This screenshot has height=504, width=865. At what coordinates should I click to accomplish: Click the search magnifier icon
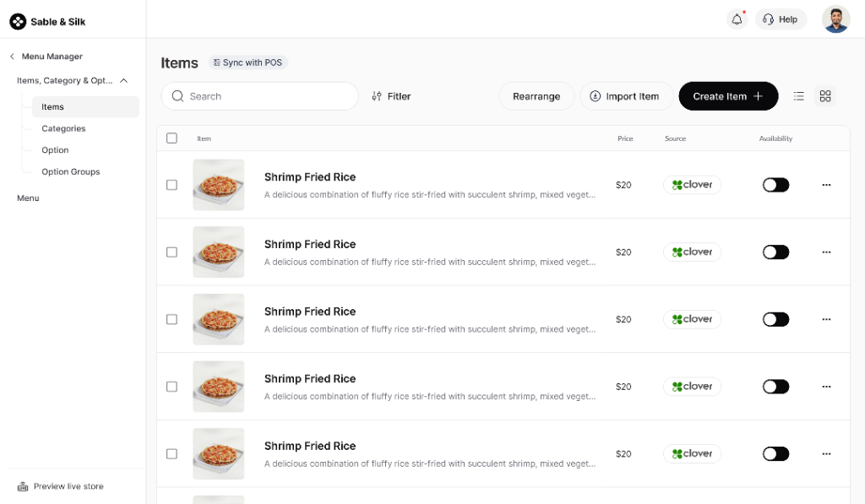pyautogui.click(x=177, y=96)
